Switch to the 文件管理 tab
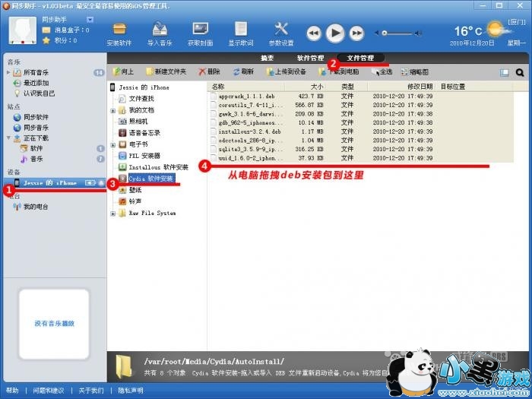Image resolution: width=532 pixels, height=399 pixels. pos(360,58)
